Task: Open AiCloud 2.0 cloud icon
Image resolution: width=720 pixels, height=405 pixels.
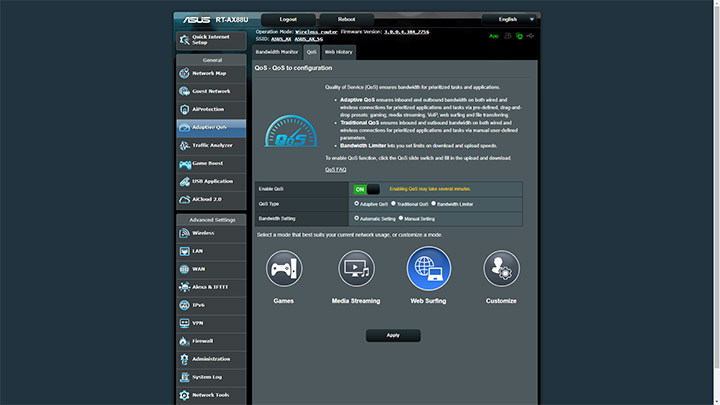Action: pyautogui.click(x=185, y=199)
